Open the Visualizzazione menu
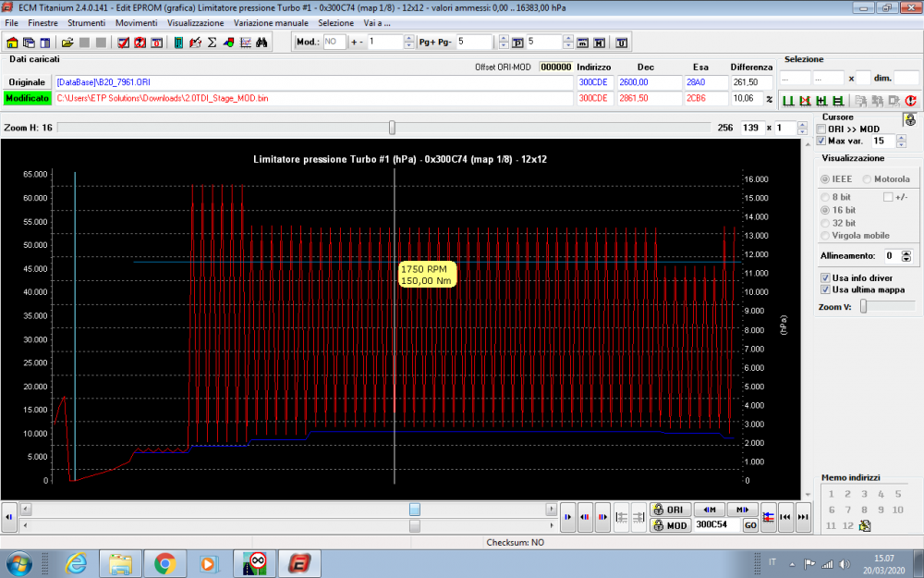 coord(196,23)
